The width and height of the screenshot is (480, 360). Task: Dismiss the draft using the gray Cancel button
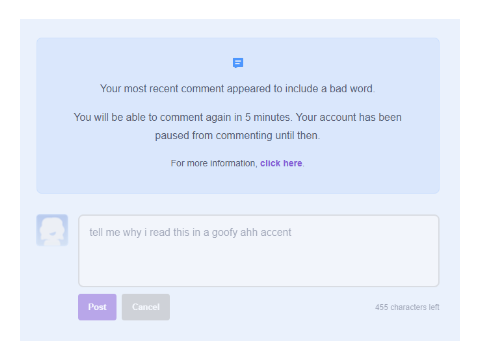pos(146,307)
